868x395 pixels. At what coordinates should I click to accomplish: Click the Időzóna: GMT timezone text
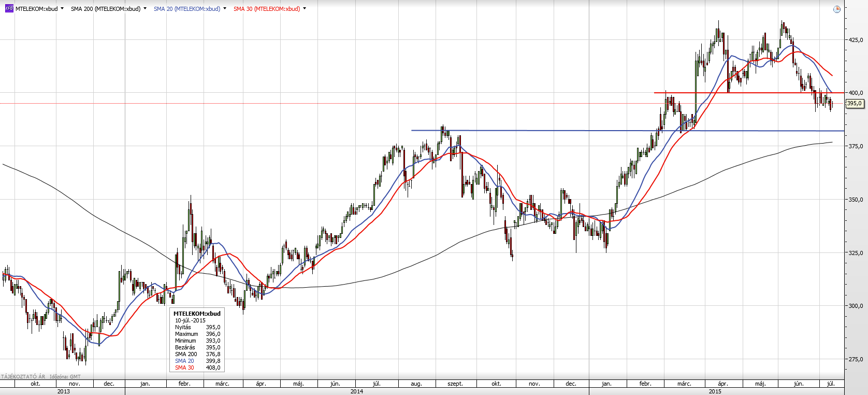coord(65,377)
